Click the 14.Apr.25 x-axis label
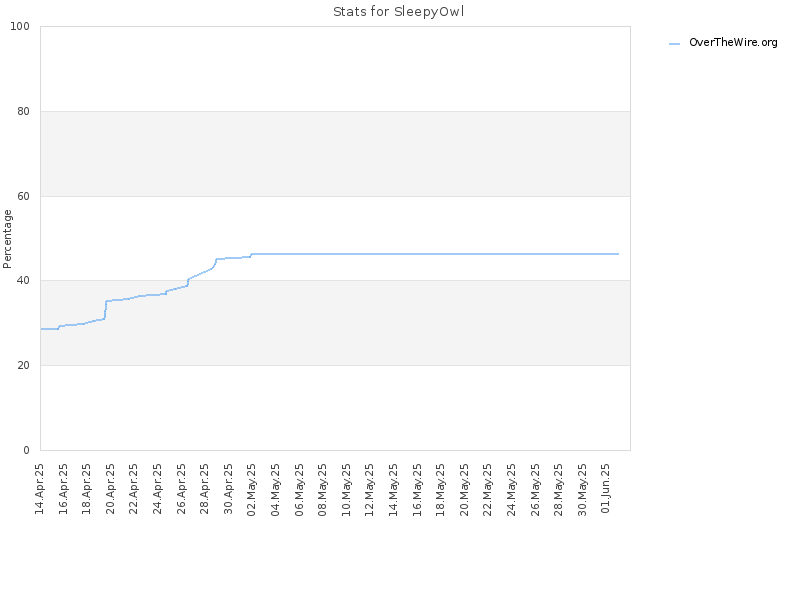The height and width of the screenshot is (600, 800). [x=39, y=489]
